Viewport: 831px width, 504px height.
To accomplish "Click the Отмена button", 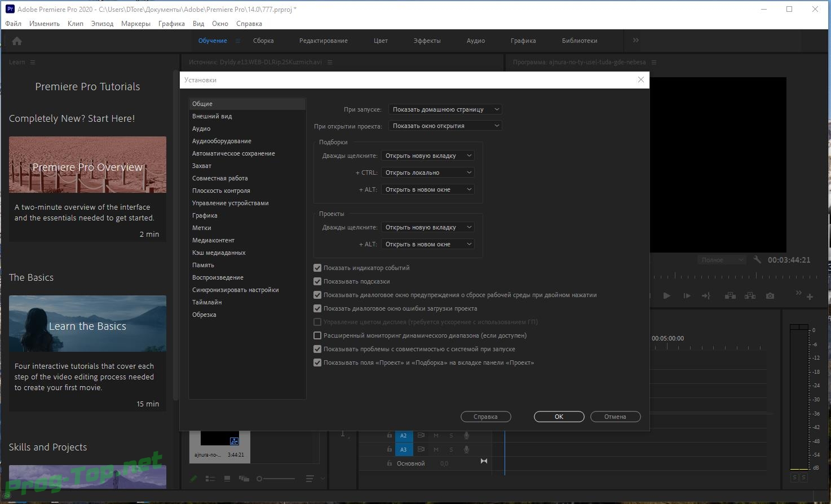I will [616, 417].
